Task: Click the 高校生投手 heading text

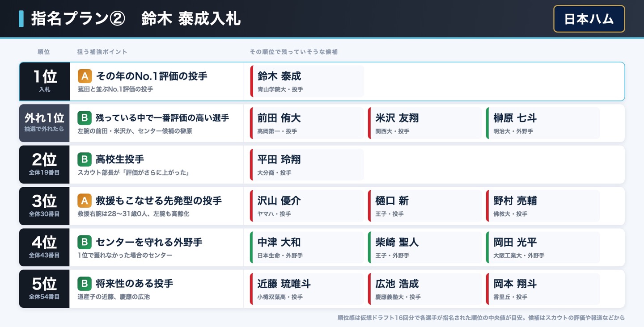Action: (x=120, y=159)
